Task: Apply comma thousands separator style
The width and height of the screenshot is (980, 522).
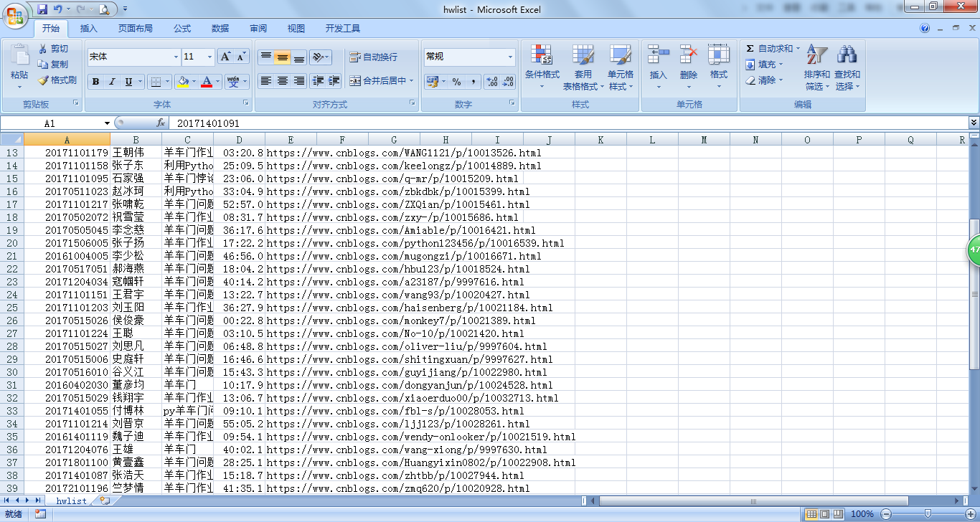Action: click(x=473, y=82)
